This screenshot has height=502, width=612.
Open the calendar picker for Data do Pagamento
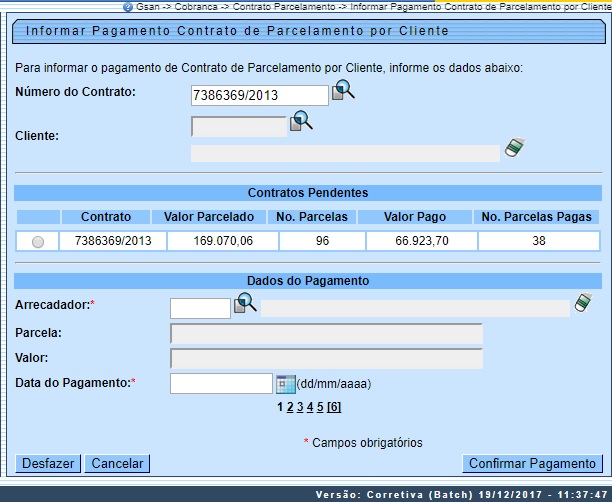[285, 384]
